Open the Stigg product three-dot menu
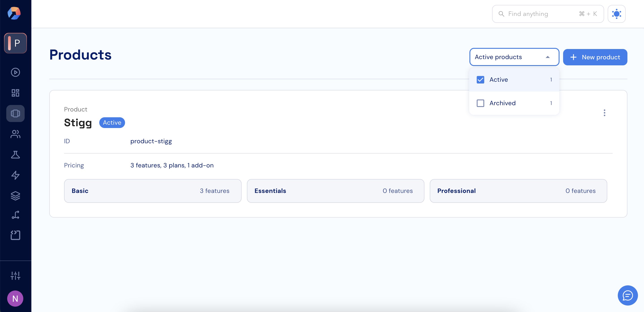This screenshot has width=644, height=312. click(x=604, y=113)
